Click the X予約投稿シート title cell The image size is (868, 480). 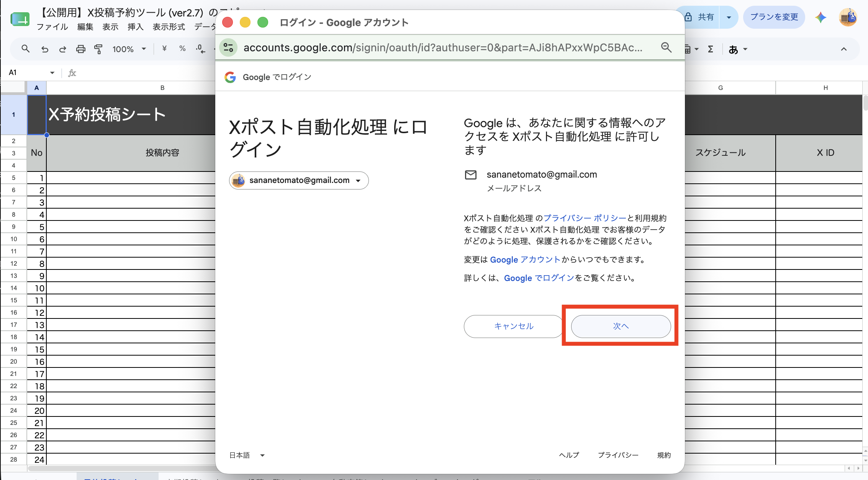[x=131, y=114]
